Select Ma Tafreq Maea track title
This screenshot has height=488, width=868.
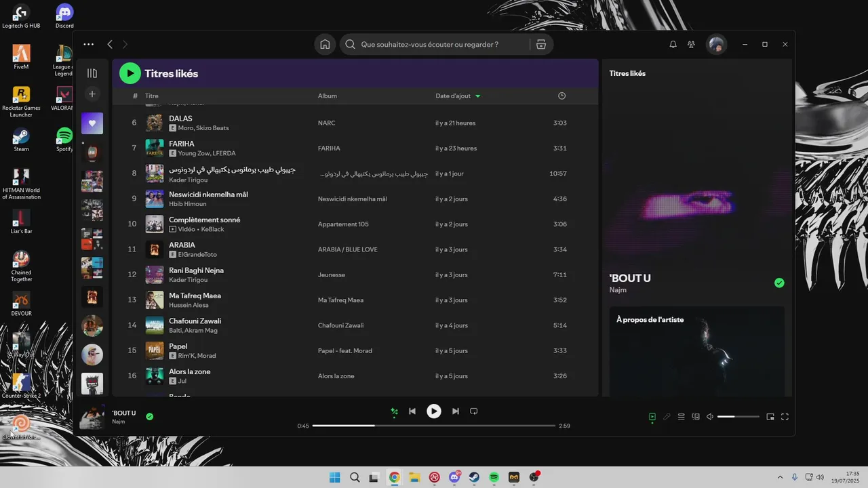pyautogui.click(x=195, y=296)
